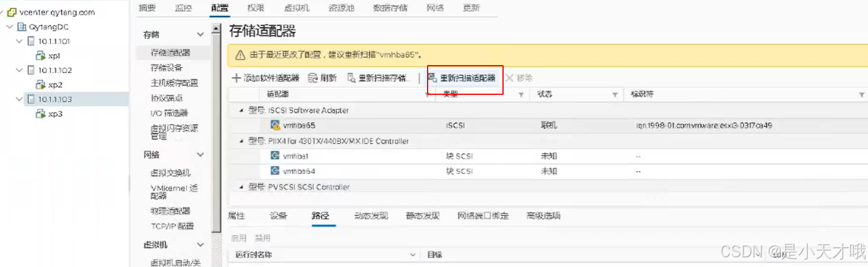The image size is (868, 267).
Task: Open the 高级选项 tab
Action: pyautogui.click(x=544, y=216)
